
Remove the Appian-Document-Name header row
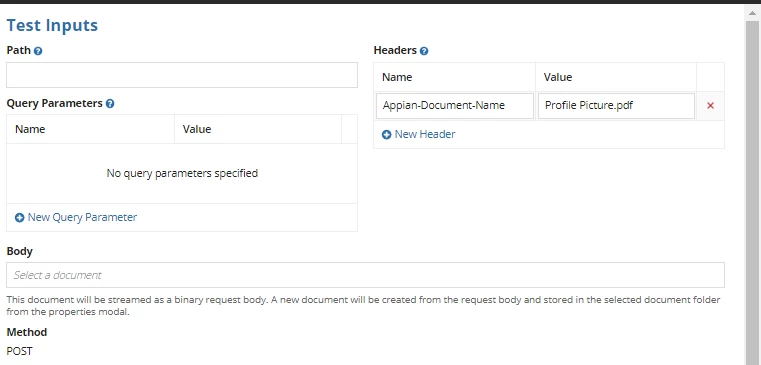pos(711,106)
